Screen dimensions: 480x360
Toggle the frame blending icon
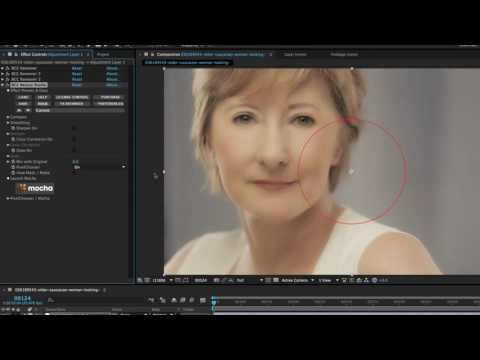[183, 300]
